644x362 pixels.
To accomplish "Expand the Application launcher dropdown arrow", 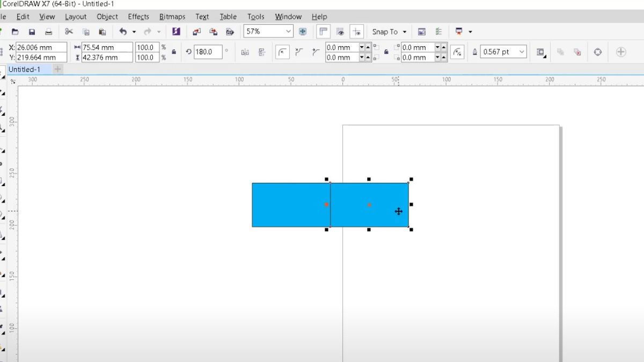I will coord(470,32).
